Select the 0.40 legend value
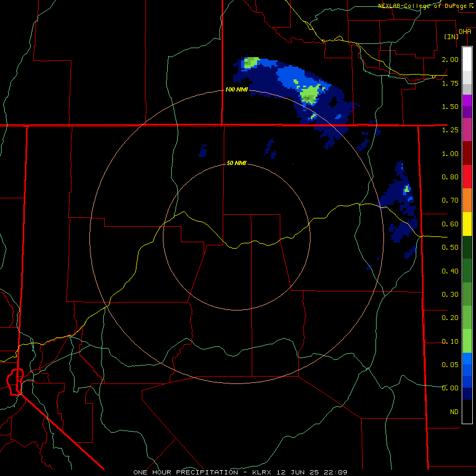This screenshot has height=476, width=476. (x=450, y=271)
